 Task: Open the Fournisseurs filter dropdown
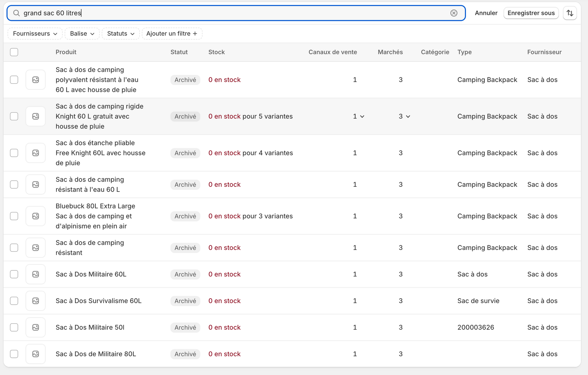(x=35, y=34)
